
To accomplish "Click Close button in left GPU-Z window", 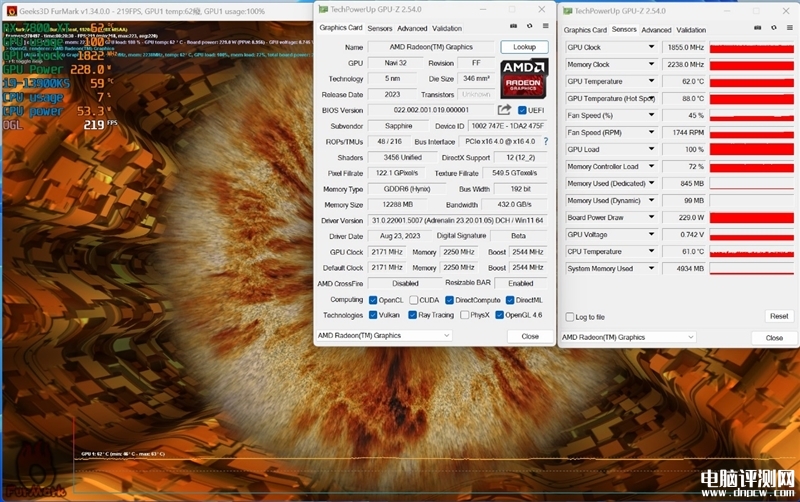I will point(530,336).
